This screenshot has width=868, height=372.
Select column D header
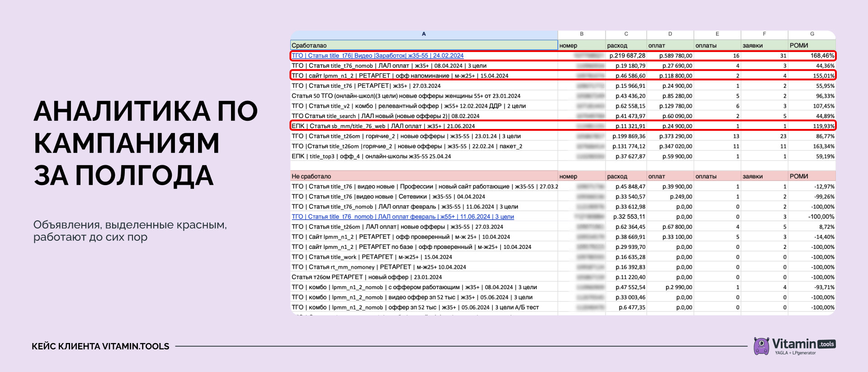(670, 34)
